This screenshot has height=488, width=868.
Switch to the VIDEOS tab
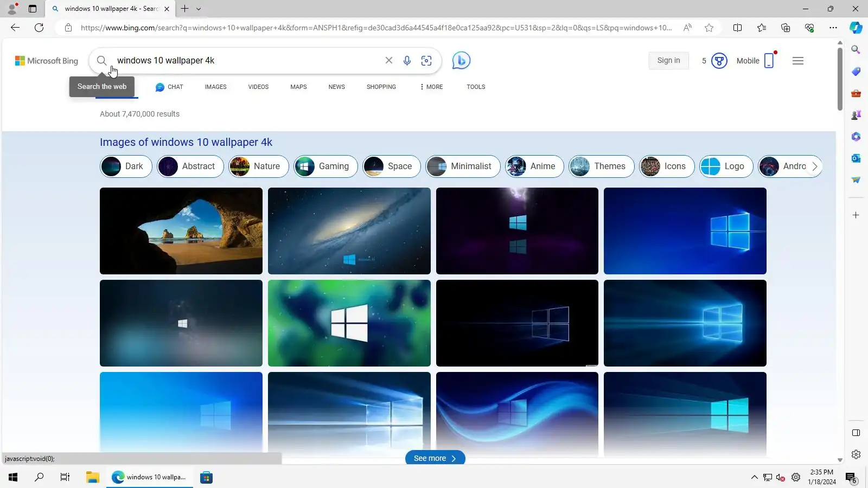tap(258, 87)
